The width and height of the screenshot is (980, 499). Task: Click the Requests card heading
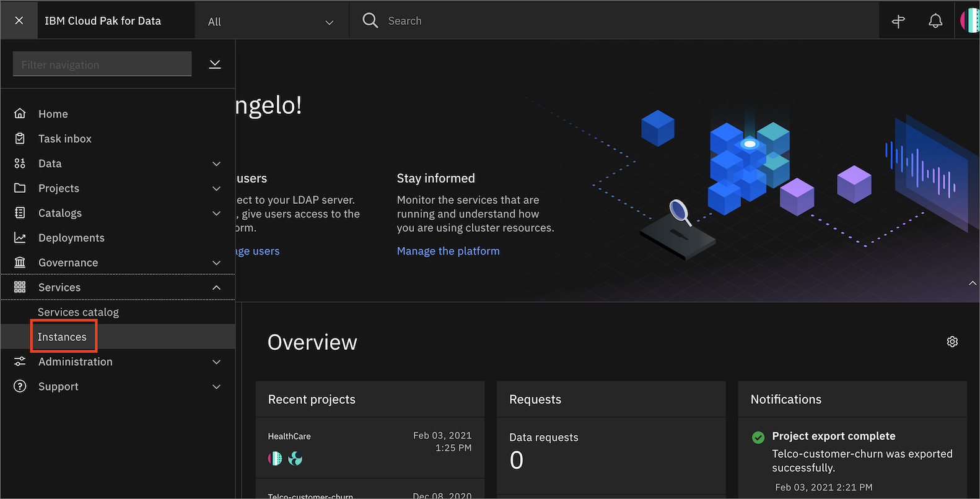coord(535,399)
